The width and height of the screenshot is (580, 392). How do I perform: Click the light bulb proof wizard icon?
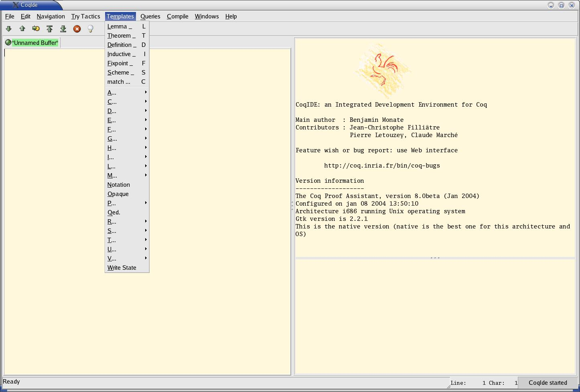pos(90,28)
